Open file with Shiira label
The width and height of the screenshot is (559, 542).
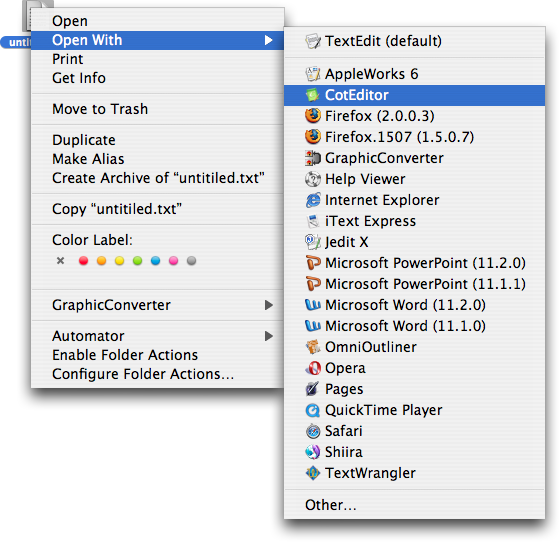click(344, 452)
